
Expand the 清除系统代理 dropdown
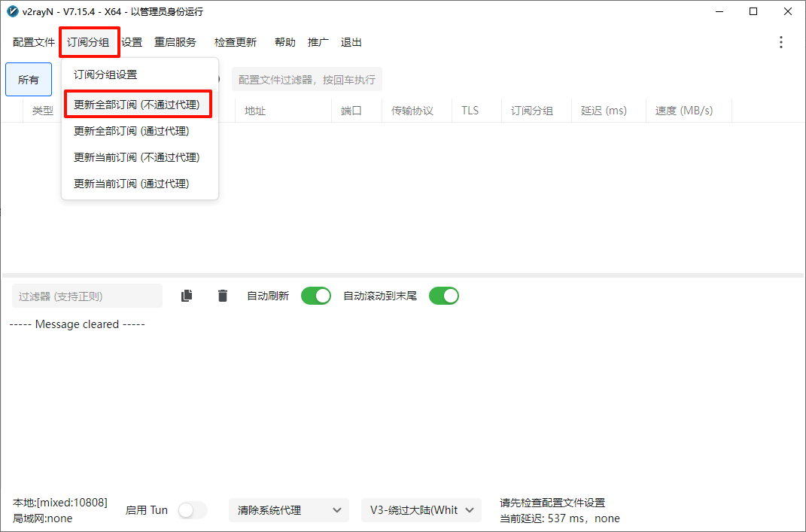click(288, 510)
